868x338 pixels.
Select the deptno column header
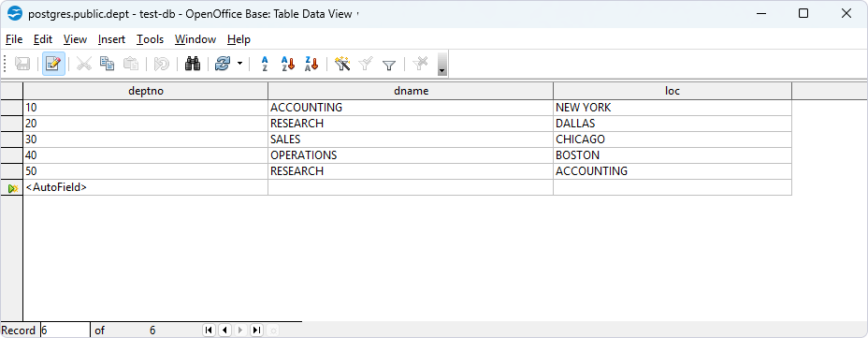(146, 91)
